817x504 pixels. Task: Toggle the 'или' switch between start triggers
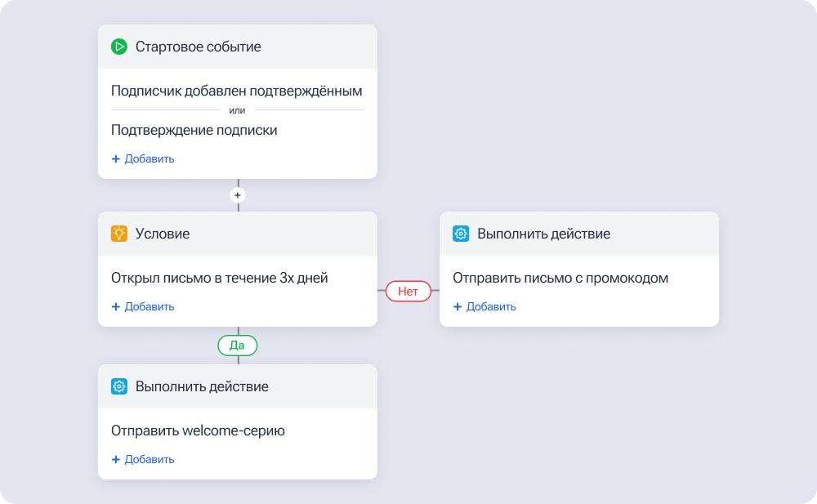(238, 109)
